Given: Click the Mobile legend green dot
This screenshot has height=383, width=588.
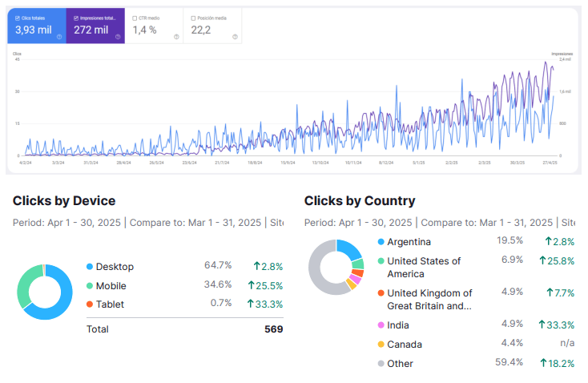Looking at the screenshot, I should tap(89, 285).
